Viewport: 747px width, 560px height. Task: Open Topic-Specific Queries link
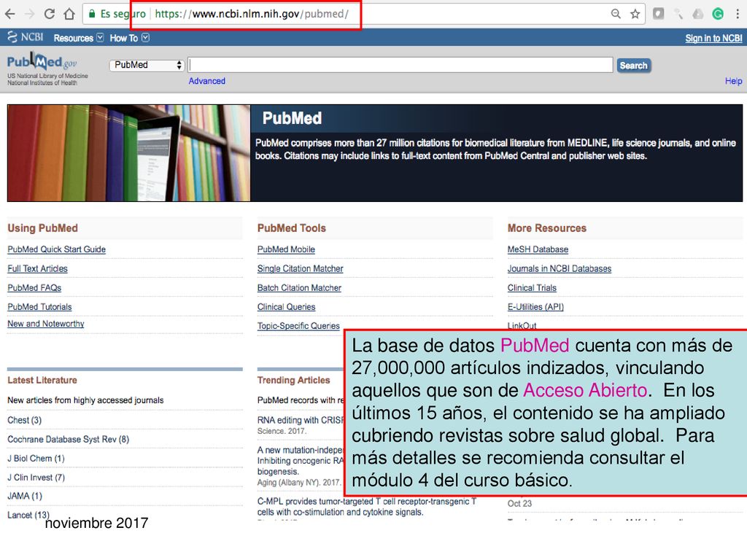298,326
